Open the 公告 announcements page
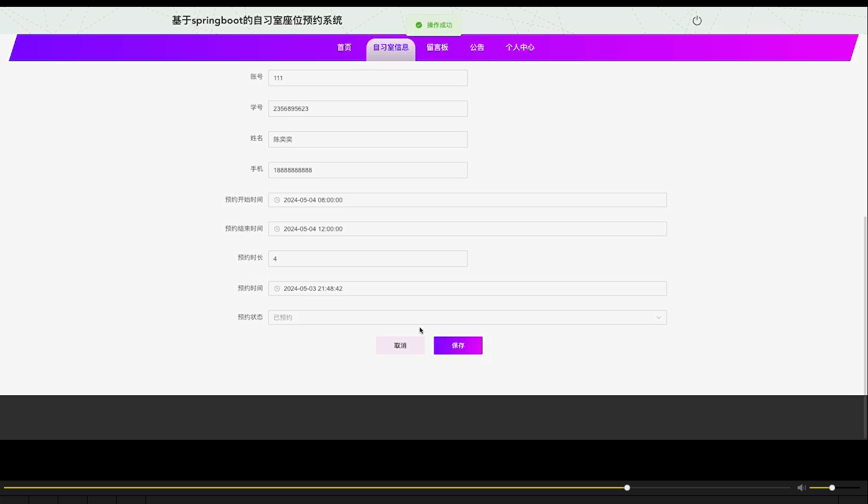This screenshot has height=504, width=868. (476, 48)
